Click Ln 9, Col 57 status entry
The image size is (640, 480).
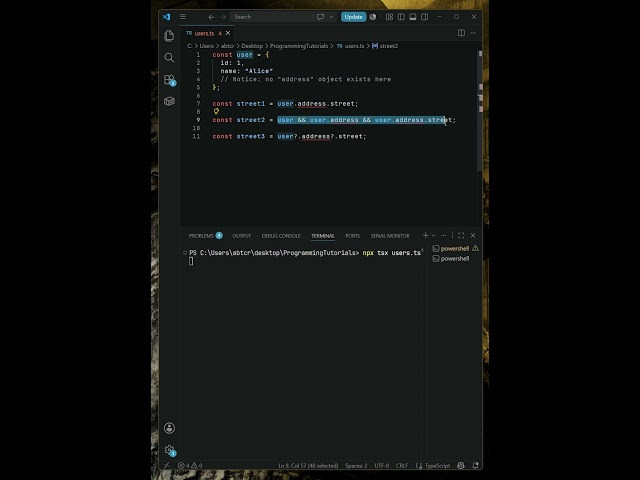[x=308, y=465]
